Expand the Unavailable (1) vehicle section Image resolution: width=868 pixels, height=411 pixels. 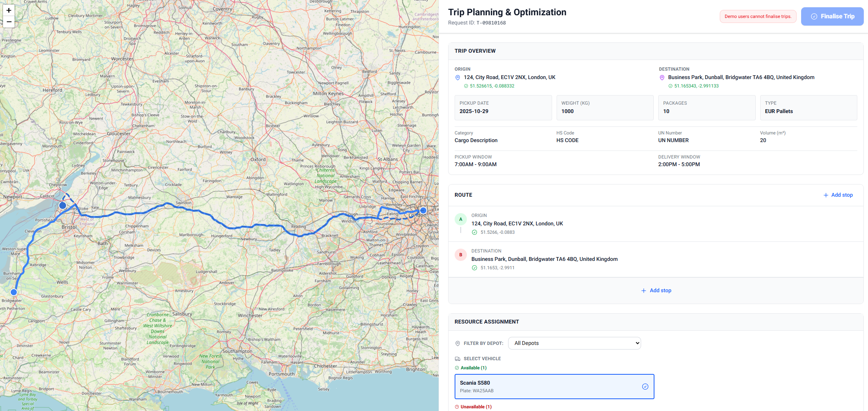point(473,406)
